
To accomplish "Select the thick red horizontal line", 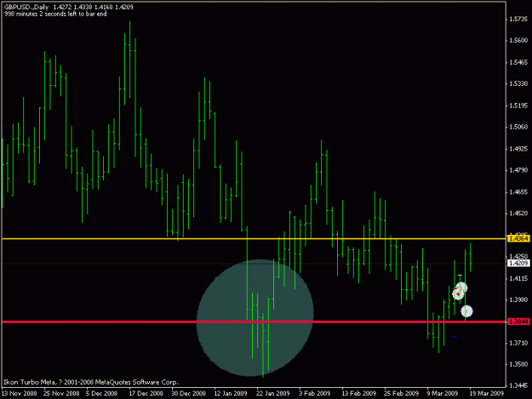I will [x=254, y=322].
